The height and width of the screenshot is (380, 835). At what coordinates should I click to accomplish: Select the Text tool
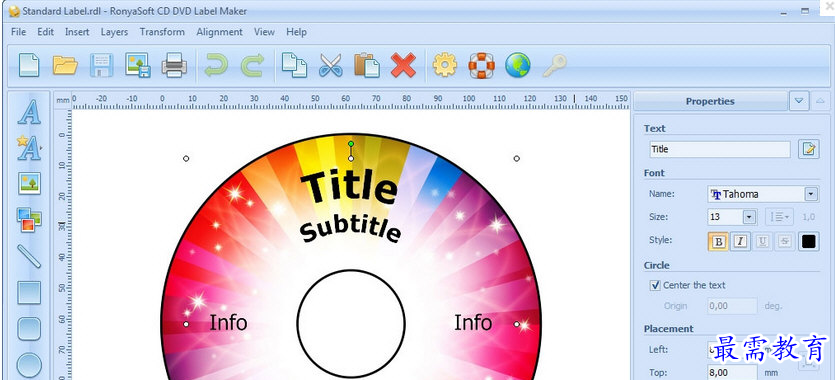29,112
